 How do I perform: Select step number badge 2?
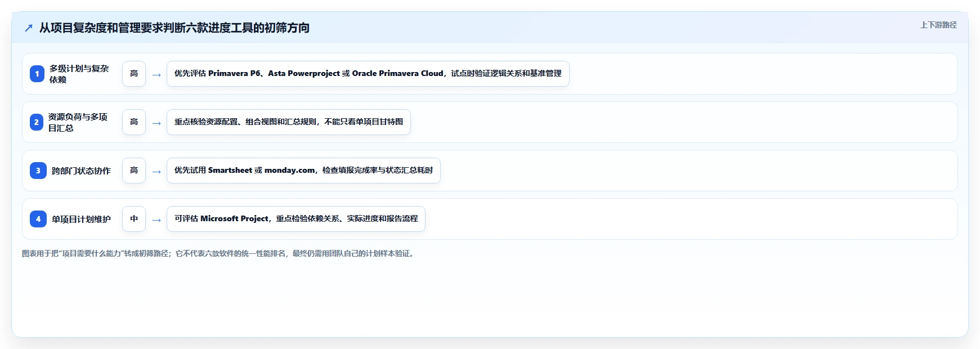[x=37, y=122]
